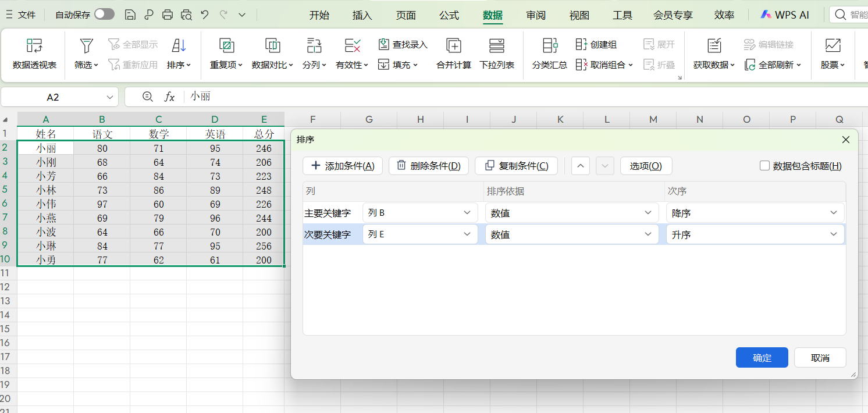The width and height of the screenshot is (868, 413).
Task: Open the 分列 (Text to Columns) tool
Action: click(x=313, y=52)
